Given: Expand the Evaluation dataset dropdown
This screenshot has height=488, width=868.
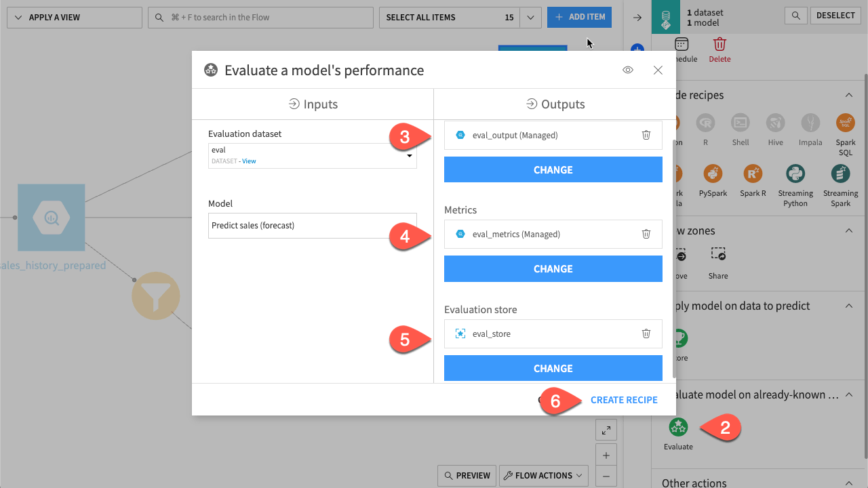Looking at the screenshot, I should coord(409,155).
